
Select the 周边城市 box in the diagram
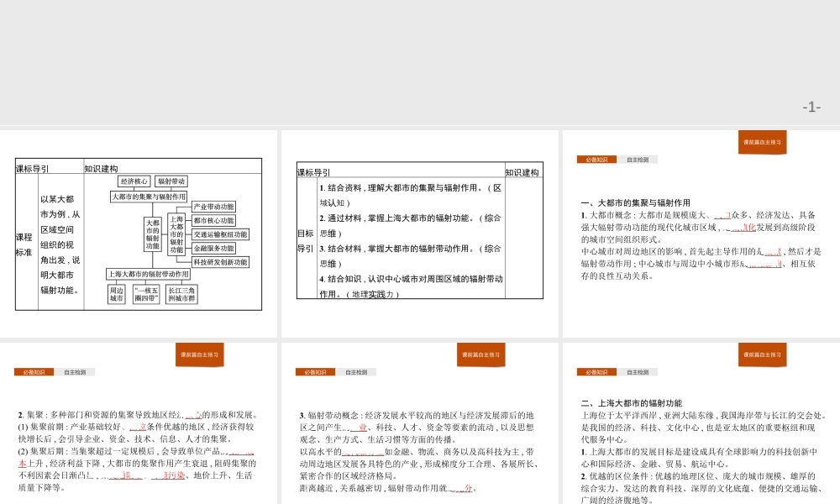(116, 292)
